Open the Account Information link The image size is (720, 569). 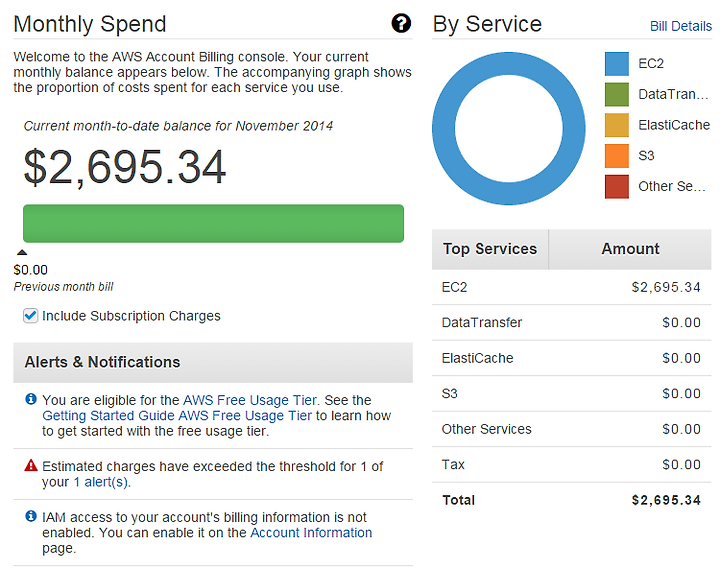pyautogui.click(x=311, y=533)
